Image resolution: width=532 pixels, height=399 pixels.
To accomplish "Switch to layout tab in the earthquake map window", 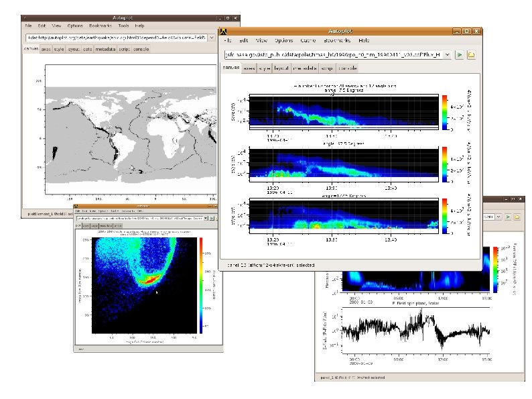I will click(73, 49).
